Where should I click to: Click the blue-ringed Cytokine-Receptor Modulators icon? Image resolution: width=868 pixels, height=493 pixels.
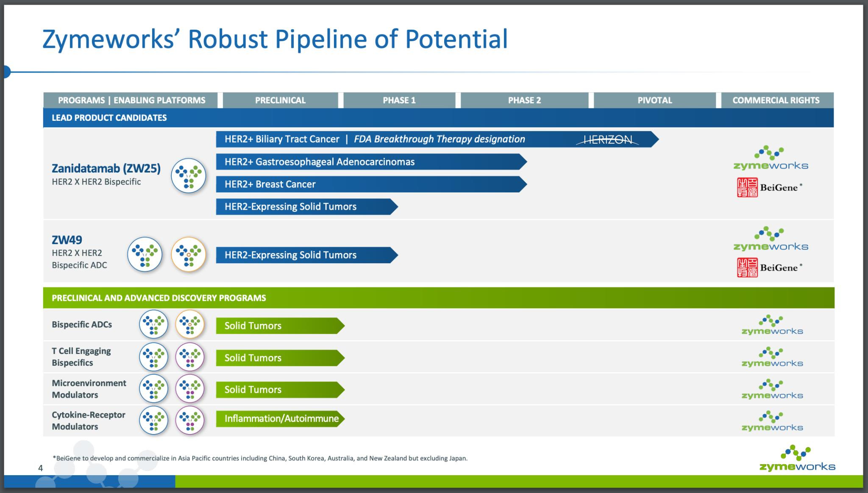[x=153, y=420]
